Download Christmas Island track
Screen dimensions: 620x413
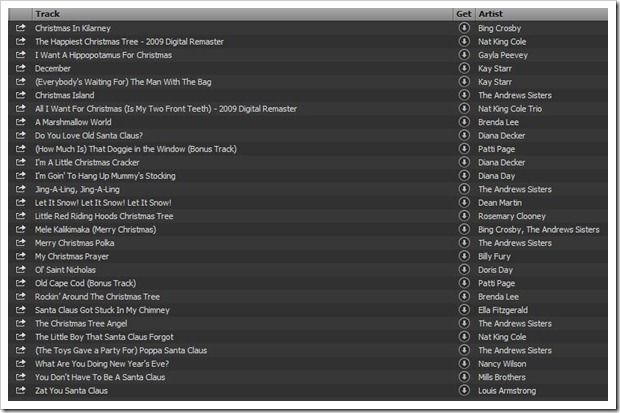pos(464,95)
